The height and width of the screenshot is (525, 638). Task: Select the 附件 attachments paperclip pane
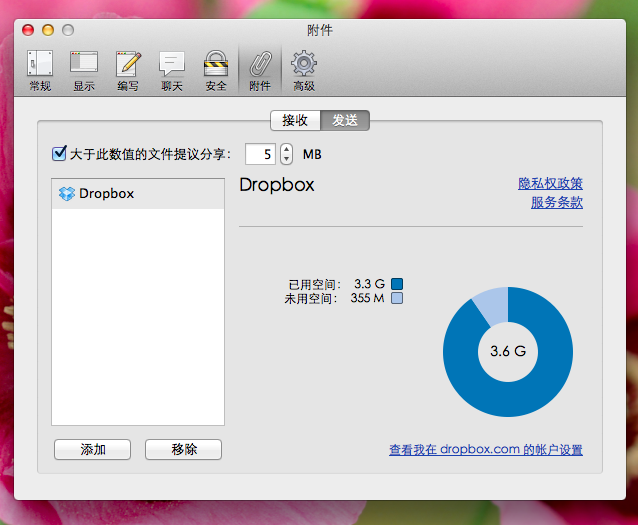pyautogui.click(x=260, y=70)
